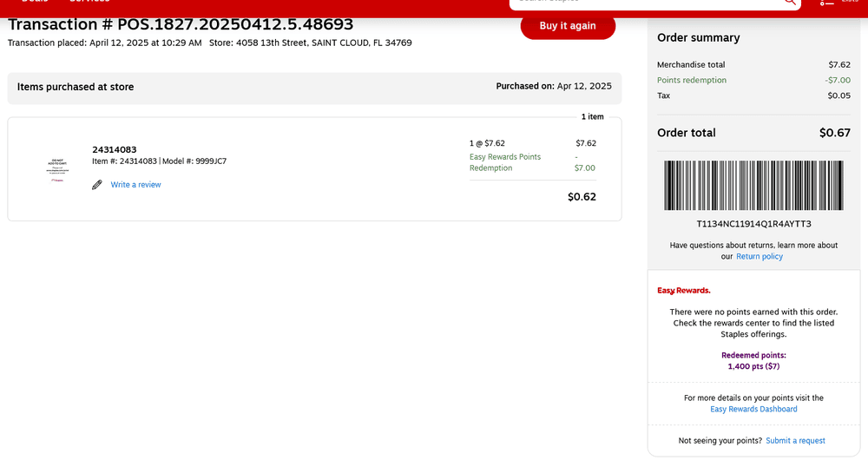868x460 pixels.
Task: Click the 'There were no points earned' message
Action: point(753,323)
